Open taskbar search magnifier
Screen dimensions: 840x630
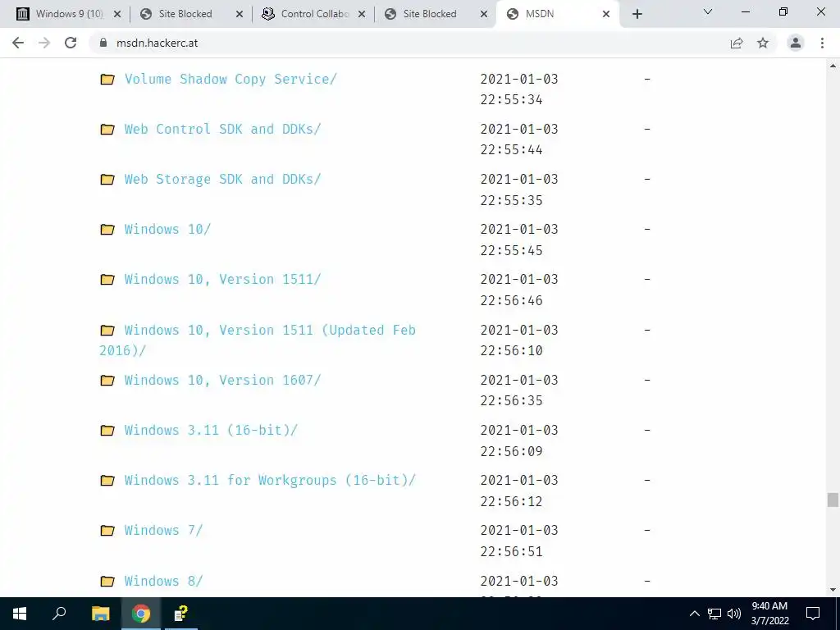tap(59, 614)
